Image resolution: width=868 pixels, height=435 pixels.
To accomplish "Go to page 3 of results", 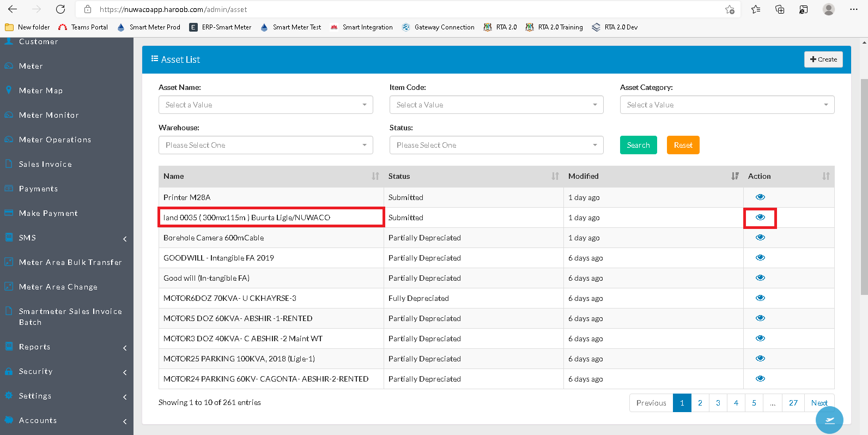I will (x=718, y=403).
